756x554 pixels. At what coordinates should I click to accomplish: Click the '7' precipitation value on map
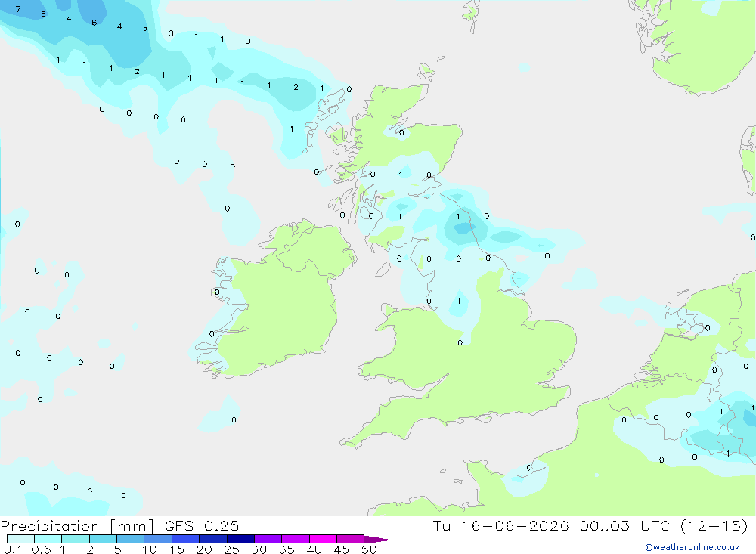coord(18,9)
